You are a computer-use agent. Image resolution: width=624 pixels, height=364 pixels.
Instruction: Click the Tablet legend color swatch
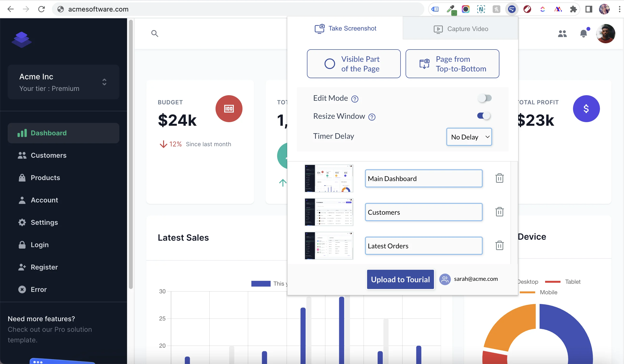[553, 282]
